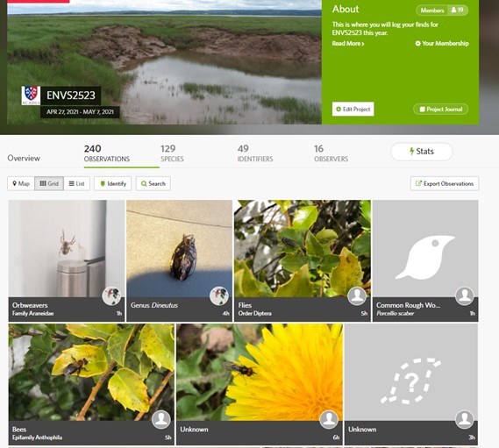
Task: Click Export Observations button
Action: (x=445, y=183)
